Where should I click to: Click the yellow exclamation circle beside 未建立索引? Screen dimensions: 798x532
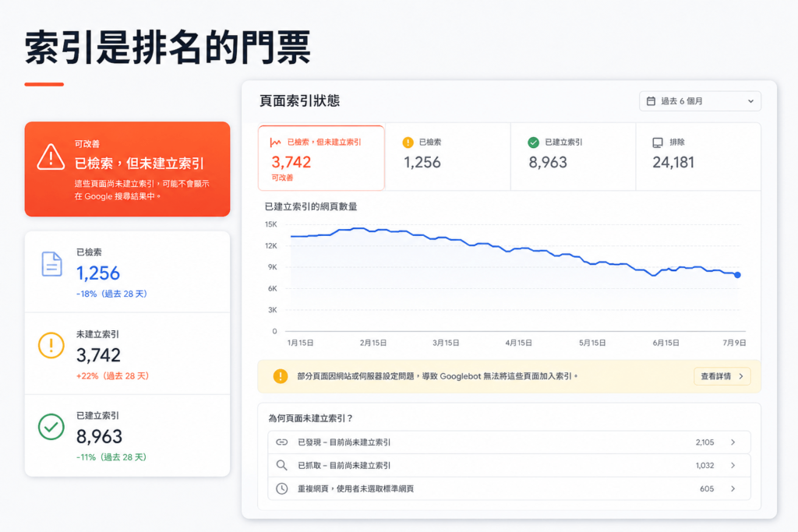[x=51, y=345]
